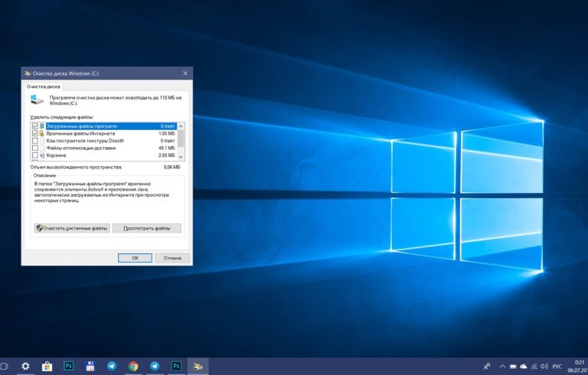This screenshot has height=375, width=588.
Task: Click the file icon beside Кэш построителя текстуры DirectX
Action: coord(42,141)
